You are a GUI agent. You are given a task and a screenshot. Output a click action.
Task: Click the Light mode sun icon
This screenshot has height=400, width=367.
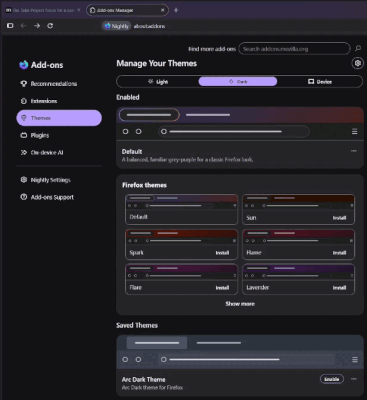(151, 81)
